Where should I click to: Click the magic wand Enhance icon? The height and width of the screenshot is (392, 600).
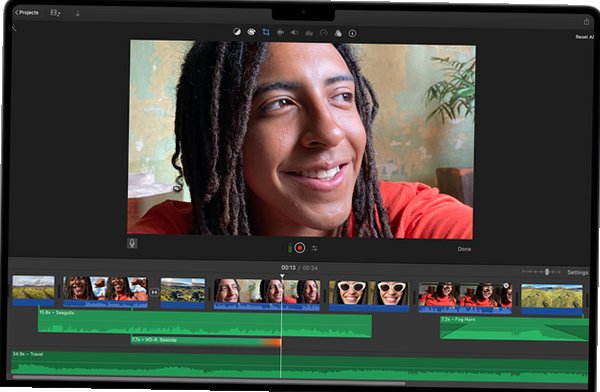click(x=14, y=28)
